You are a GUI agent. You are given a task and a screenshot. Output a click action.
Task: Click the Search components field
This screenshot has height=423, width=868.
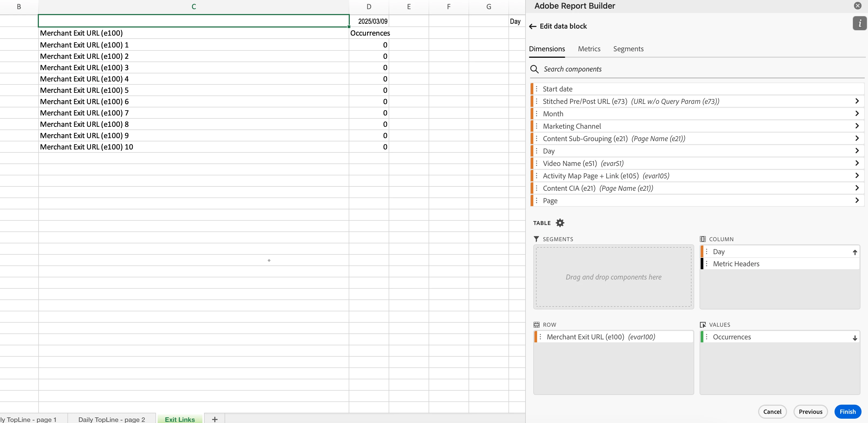640,69
